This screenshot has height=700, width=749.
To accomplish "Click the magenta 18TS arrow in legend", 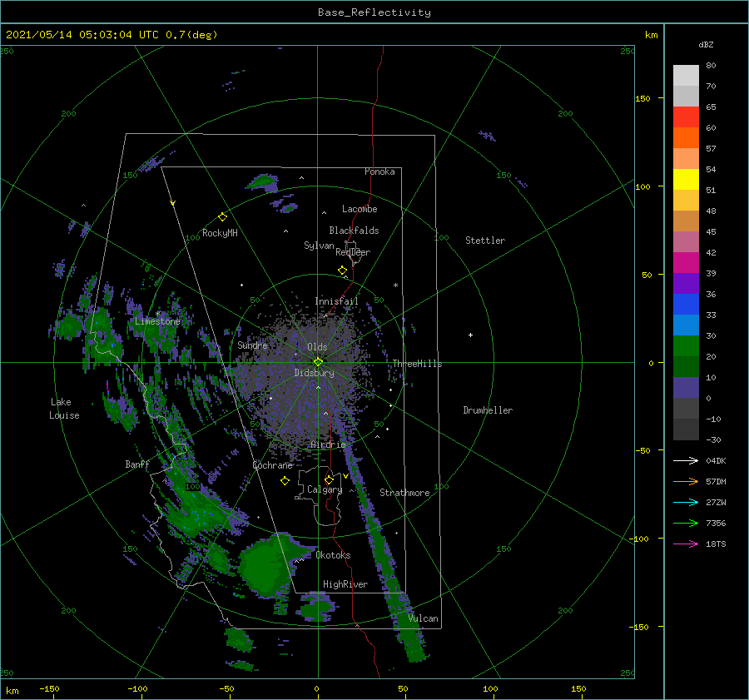I will pos(686,544).
